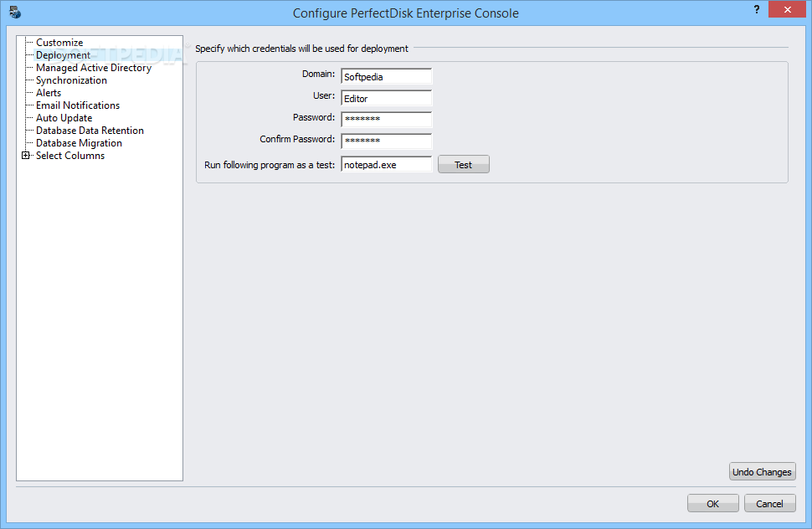The image size is (812, 529).
Task: Click the help question mark button
Action: click(757, 9)
